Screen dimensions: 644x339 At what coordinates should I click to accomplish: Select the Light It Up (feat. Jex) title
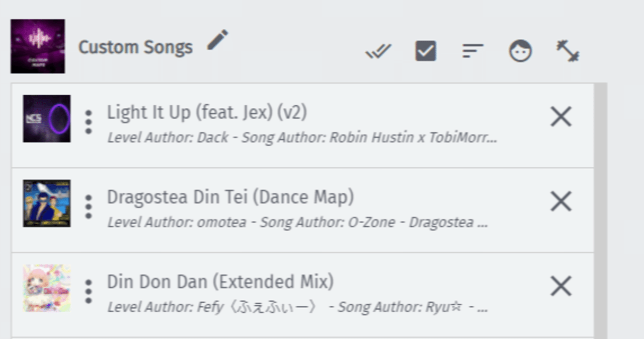click(x=207, y=112)
